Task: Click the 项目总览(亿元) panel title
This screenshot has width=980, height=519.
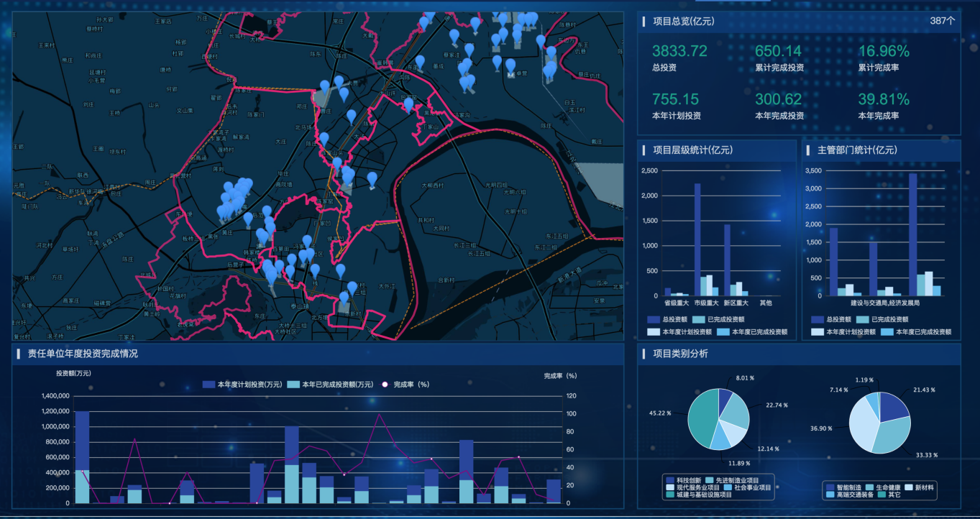Action: tap(683, 22)
